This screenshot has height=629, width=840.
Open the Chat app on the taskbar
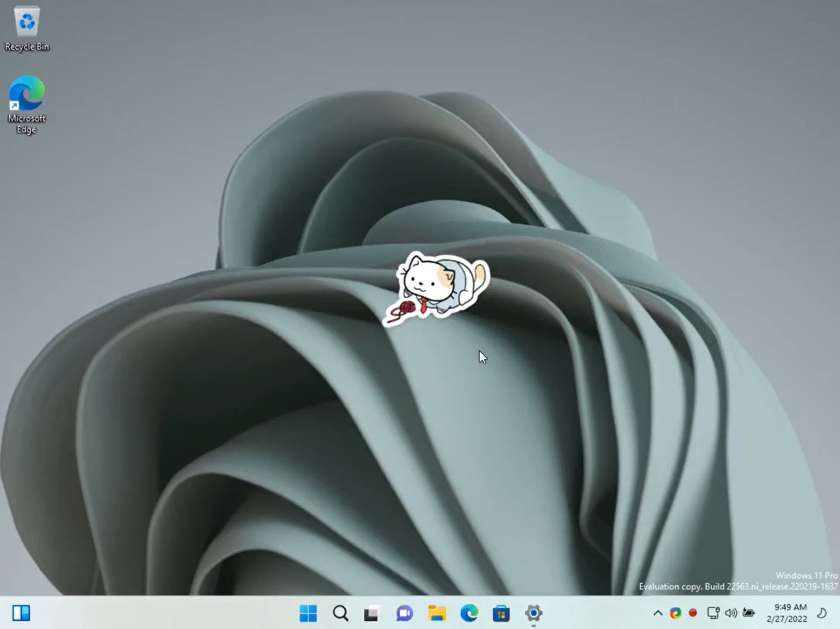pos(404,613)
